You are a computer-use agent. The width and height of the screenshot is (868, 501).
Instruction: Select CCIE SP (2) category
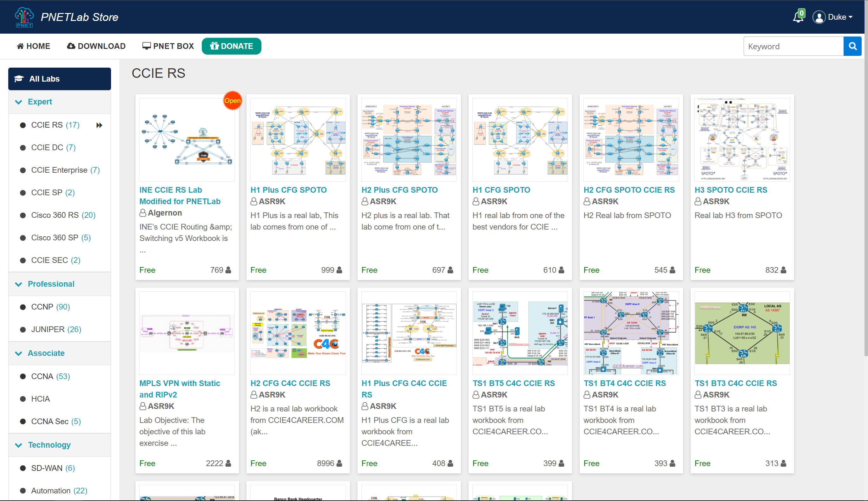(x=53, y=193)
